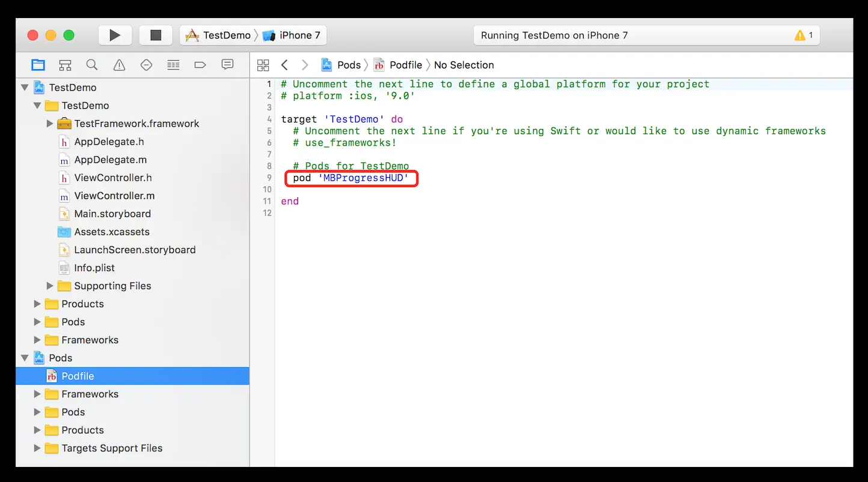Click Podfile in the jump bar path

(399, 65)
